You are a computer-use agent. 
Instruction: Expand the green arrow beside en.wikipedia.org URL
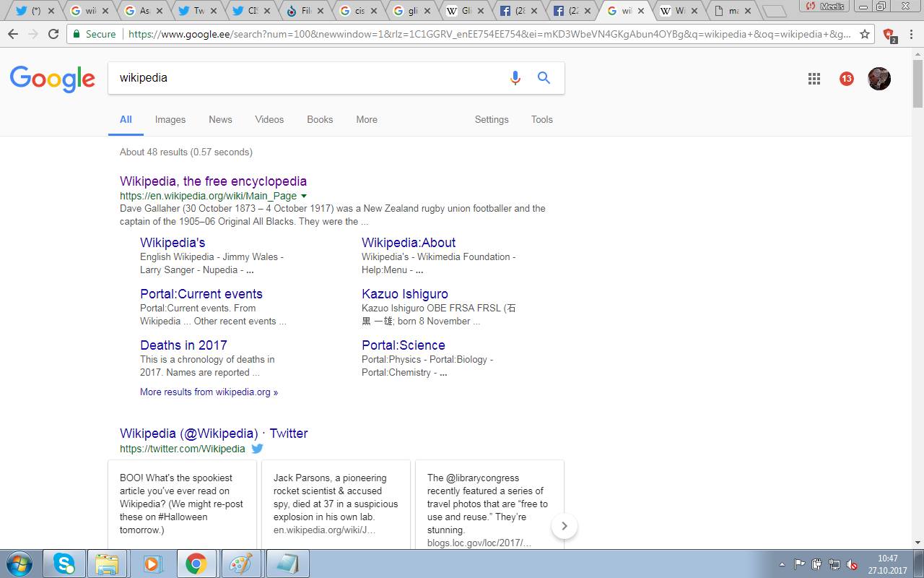pos(304,196)
